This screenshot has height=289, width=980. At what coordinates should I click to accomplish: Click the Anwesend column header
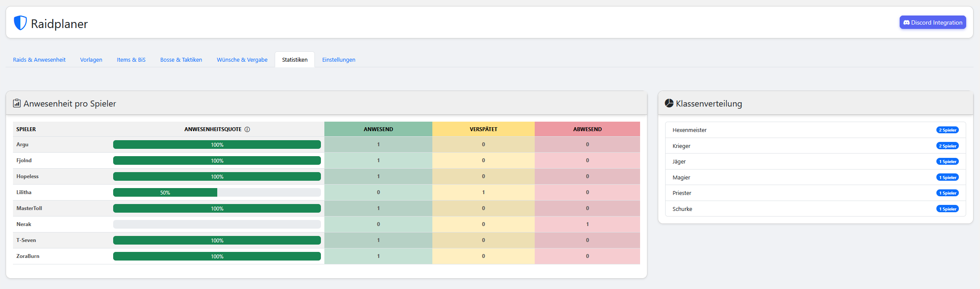click(378, 129)
